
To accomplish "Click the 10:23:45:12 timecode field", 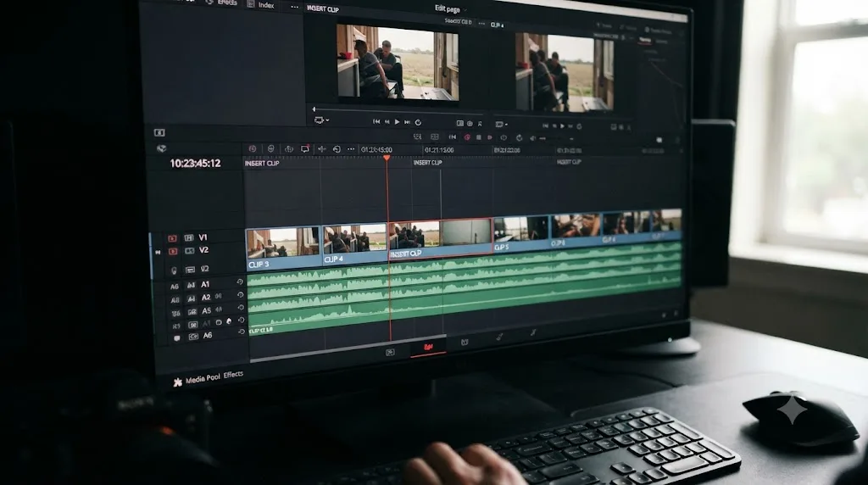I will pos(196,164).
